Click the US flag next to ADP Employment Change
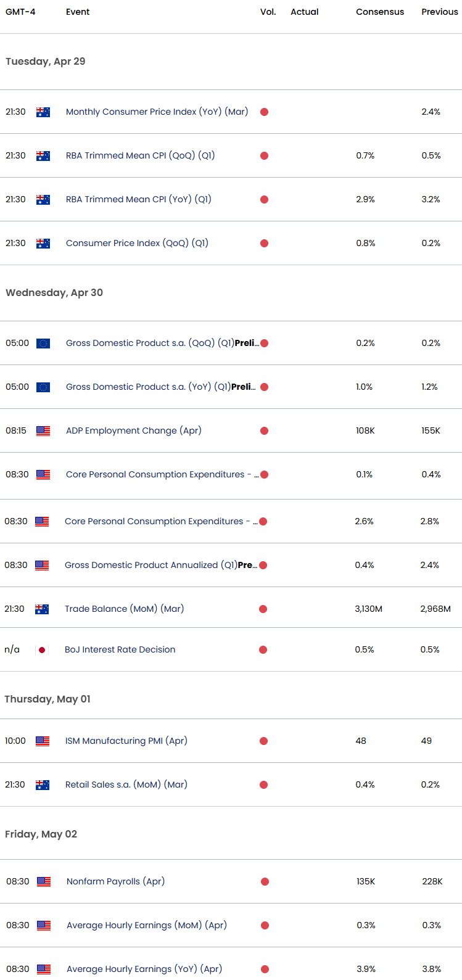 click(42, 430)
